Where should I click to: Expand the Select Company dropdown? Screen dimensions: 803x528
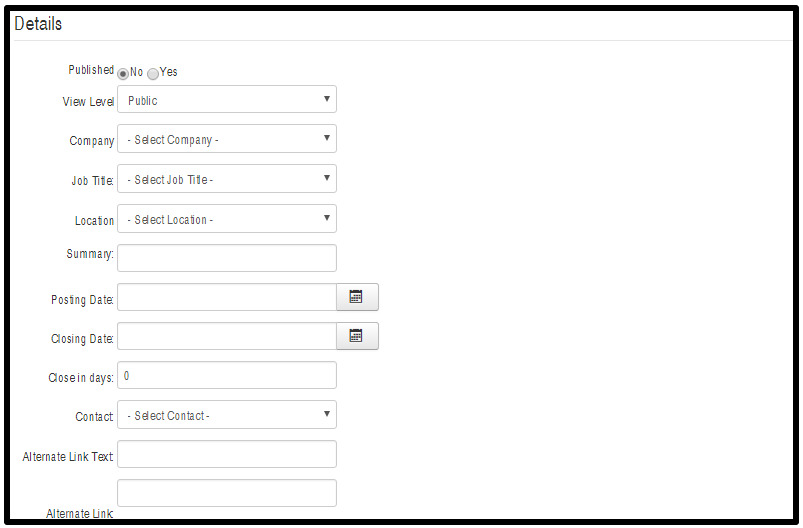pos(227,139)
